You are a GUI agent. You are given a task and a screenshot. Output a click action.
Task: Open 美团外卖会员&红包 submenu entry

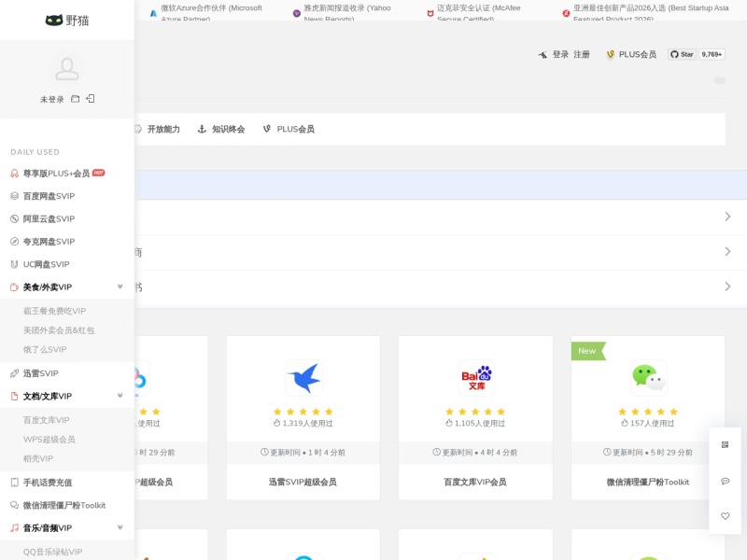coord(59,330)
